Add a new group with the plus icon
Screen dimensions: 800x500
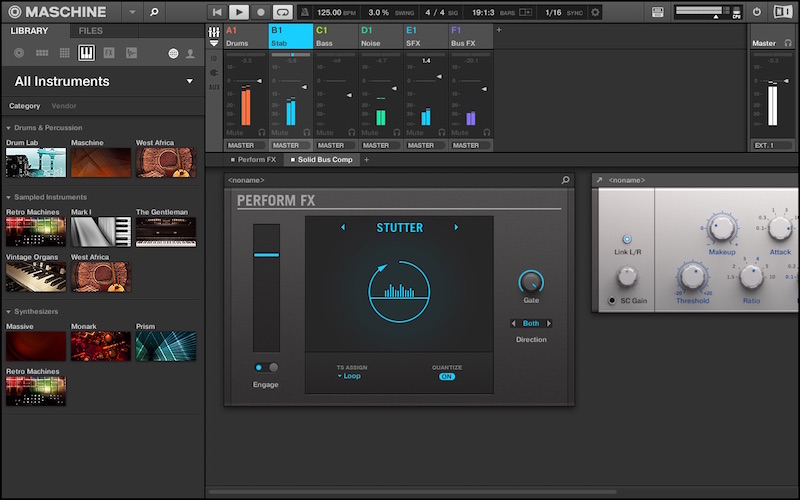coord(499,30)
